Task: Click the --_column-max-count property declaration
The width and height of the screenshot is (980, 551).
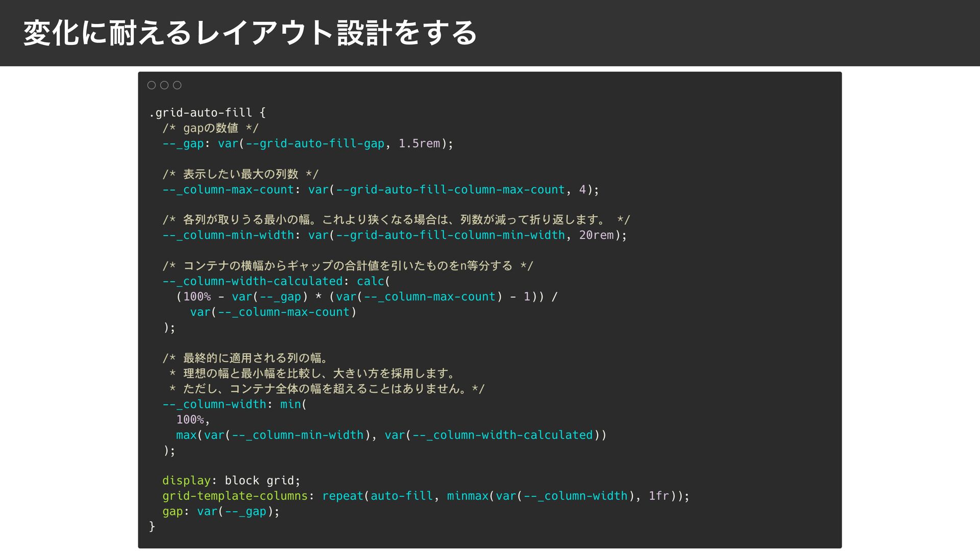Action: tap(228, 190)
